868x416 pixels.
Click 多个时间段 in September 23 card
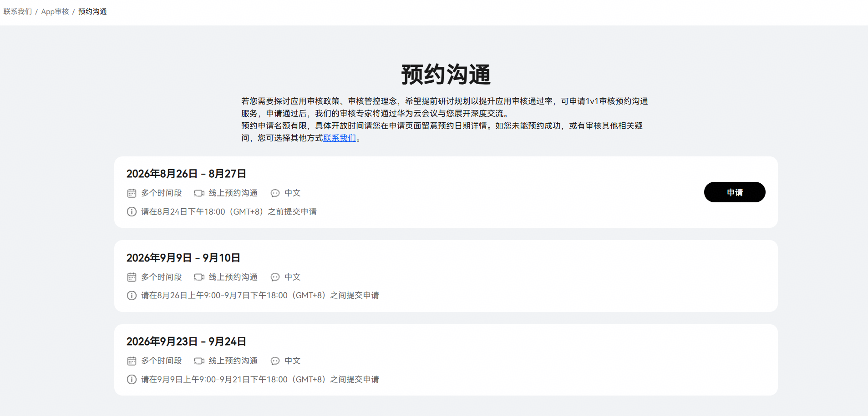[162, 361]
